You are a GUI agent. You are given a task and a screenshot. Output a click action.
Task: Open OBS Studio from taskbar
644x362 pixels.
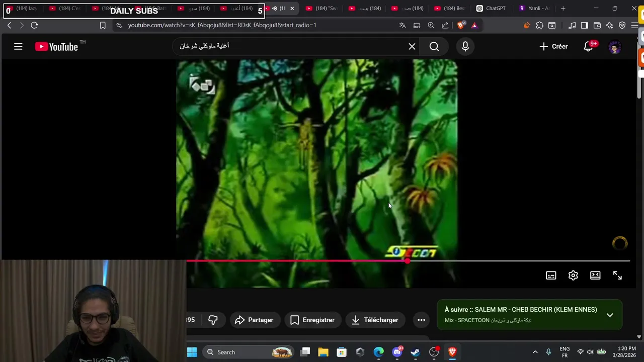[x=434, y=352]
